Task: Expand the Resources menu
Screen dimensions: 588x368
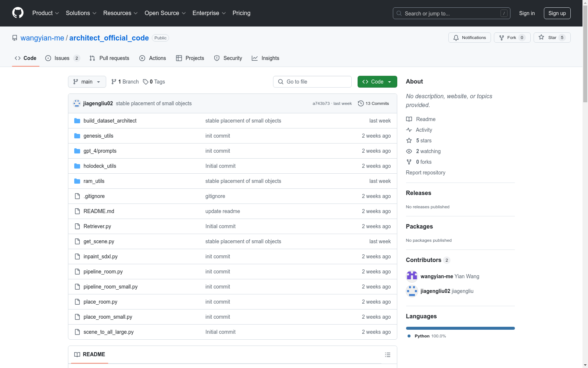Action: [x=121, y=13]
